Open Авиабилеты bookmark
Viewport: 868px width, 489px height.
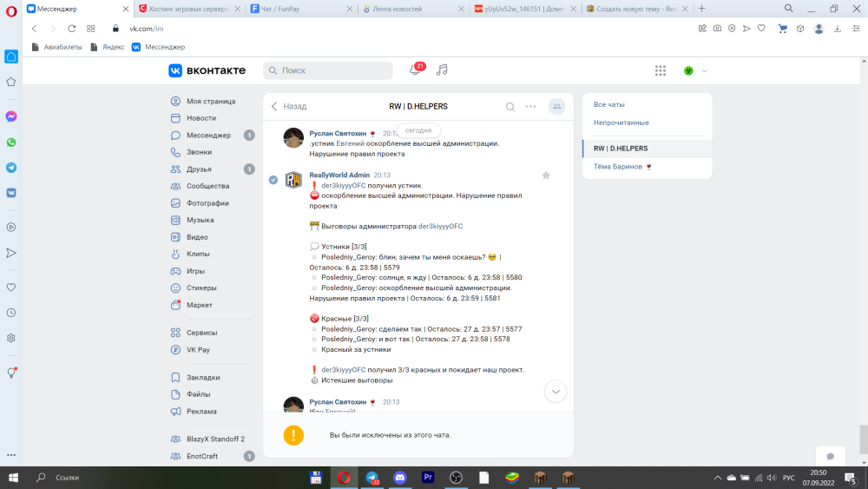[x=56, y=47]
